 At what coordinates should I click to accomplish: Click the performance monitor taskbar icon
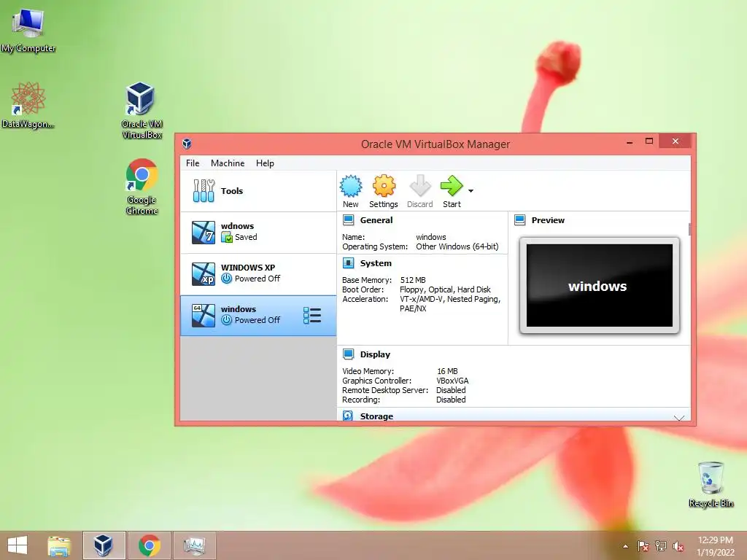[194, 545]
